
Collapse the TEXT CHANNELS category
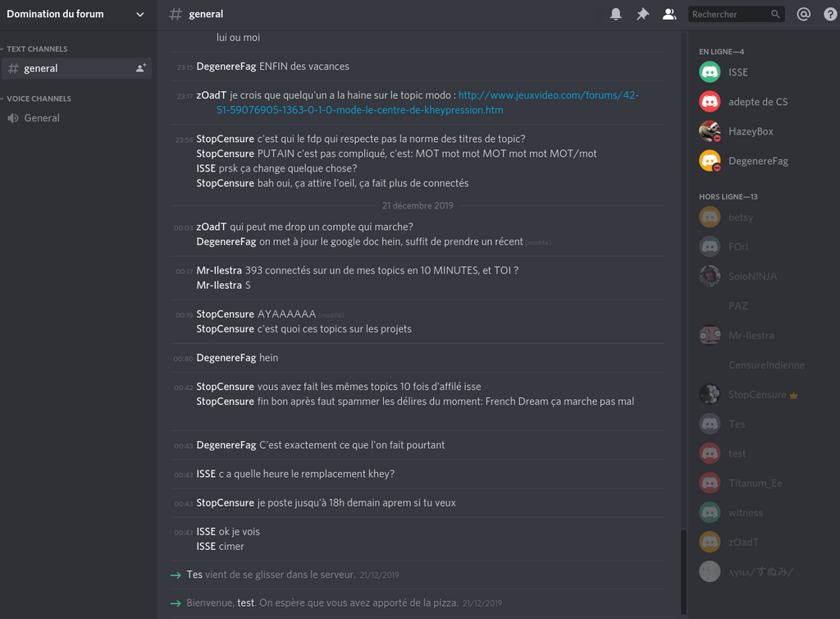(x=37, y=49)
